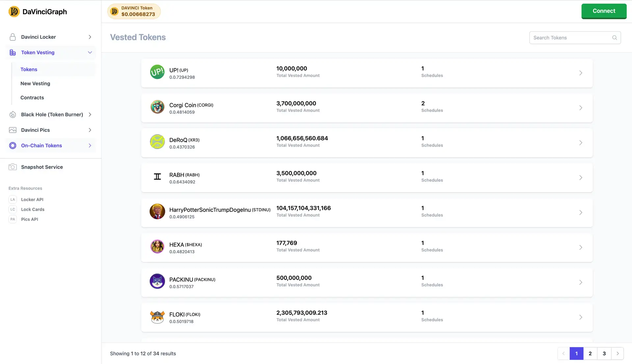This screenshot has height=364, width=632.
Task: Expand the On-Chain Tokens chevron
Action: (x=90, y=145)
